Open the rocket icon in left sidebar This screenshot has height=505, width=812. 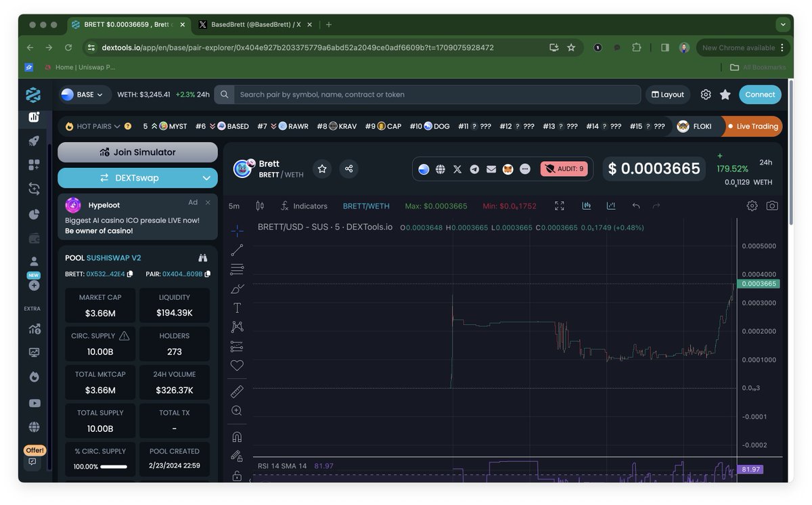34,141
